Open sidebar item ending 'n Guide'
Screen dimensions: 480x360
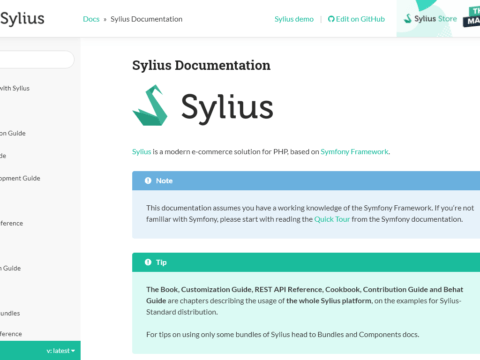point(10,268)
